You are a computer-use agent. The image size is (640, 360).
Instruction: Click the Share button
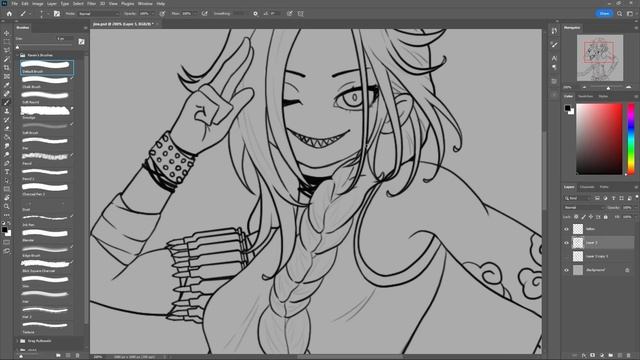[604, 13]
